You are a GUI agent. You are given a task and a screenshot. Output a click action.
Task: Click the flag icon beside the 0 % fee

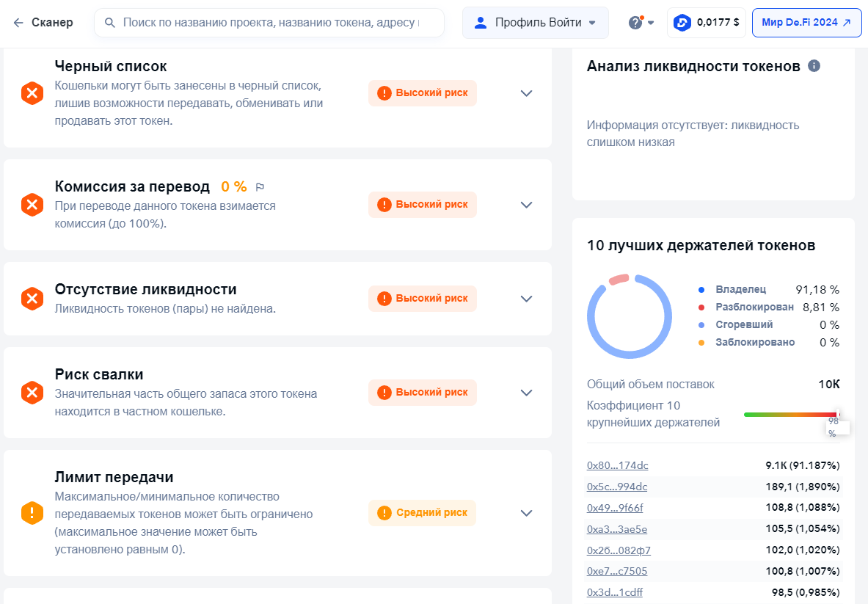click(x=260, y=186)
